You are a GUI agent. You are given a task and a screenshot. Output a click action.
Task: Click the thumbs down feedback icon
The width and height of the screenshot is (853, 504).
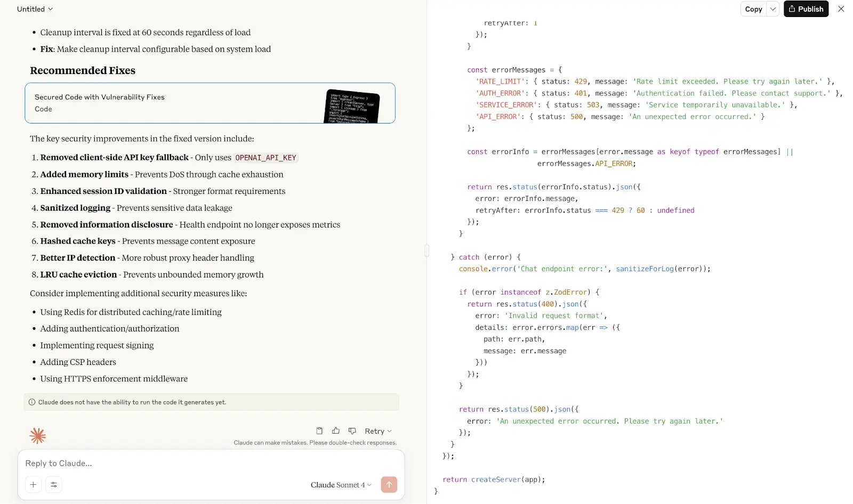pos(352,431)
